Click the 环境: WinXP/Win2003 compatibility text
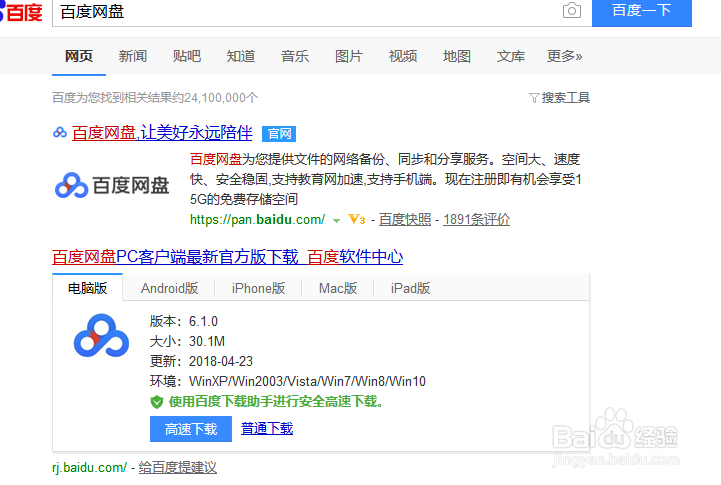The image size is (721, 485). point(288,381)
